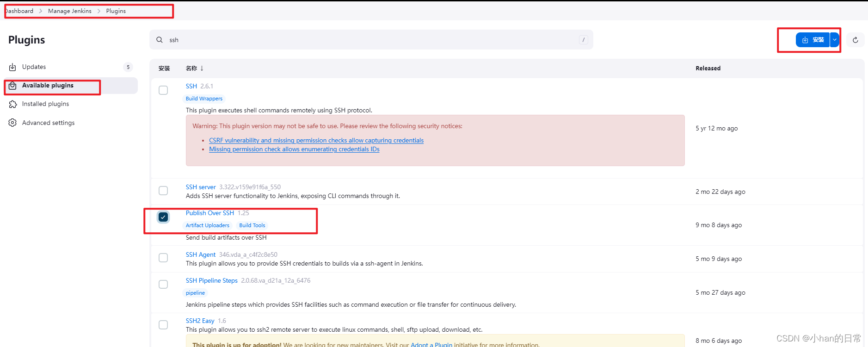Click the sort arrow next to 名称

pyautogui.click(x=202, y=68)
